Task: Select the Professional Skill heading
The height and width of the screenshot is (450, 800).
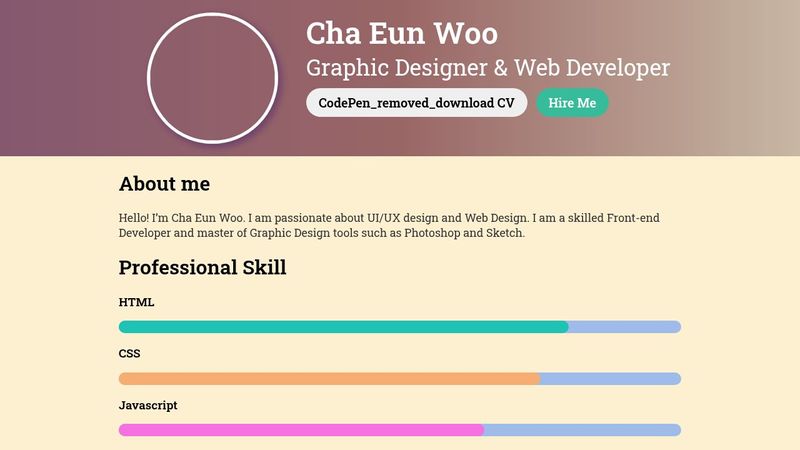Action: pos(202,268)
